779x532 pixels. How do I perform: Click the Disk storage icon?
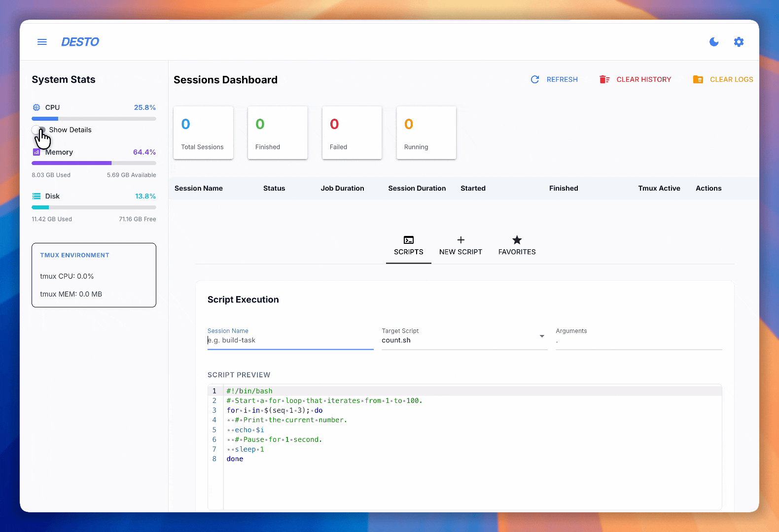pos(36,196)
